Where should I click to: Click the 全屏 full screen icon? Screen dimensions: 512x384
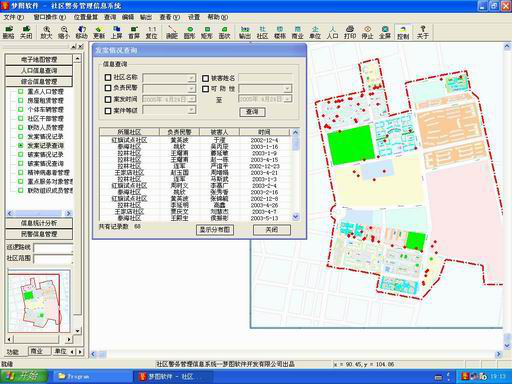tap(385, 32)
